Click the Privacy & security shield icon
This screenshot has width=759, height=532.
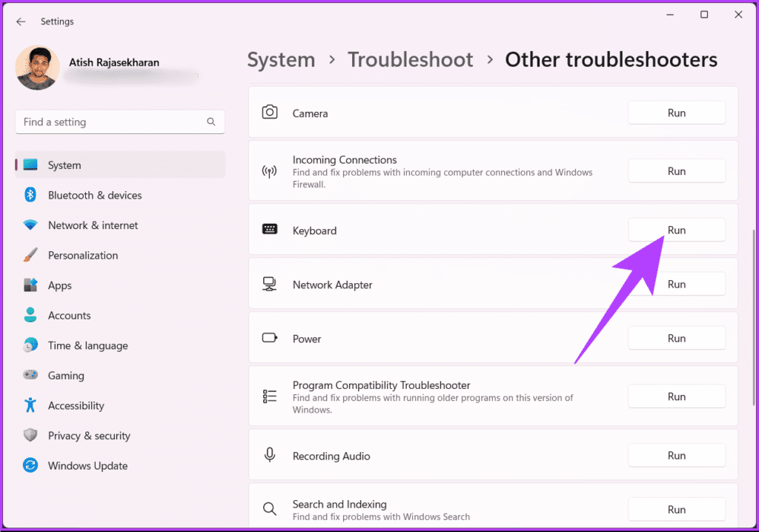[x=30, y=435]
